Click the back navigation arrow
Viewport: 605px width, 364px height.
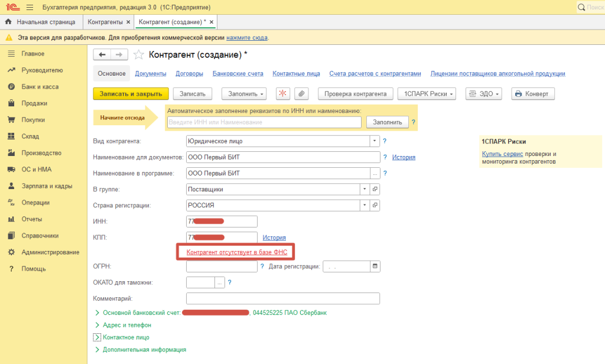click(x=102, y=54)
